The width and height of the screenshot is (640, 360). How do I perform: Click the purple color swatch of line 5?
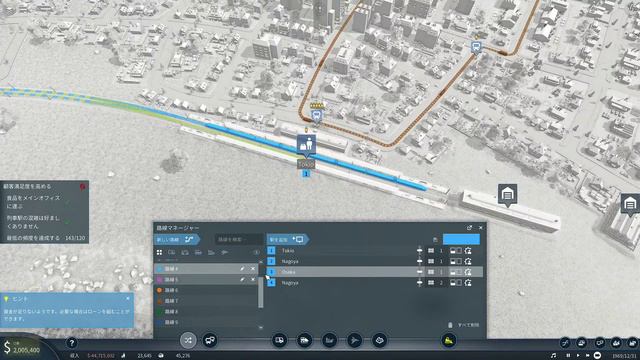[x=160, y=280]
